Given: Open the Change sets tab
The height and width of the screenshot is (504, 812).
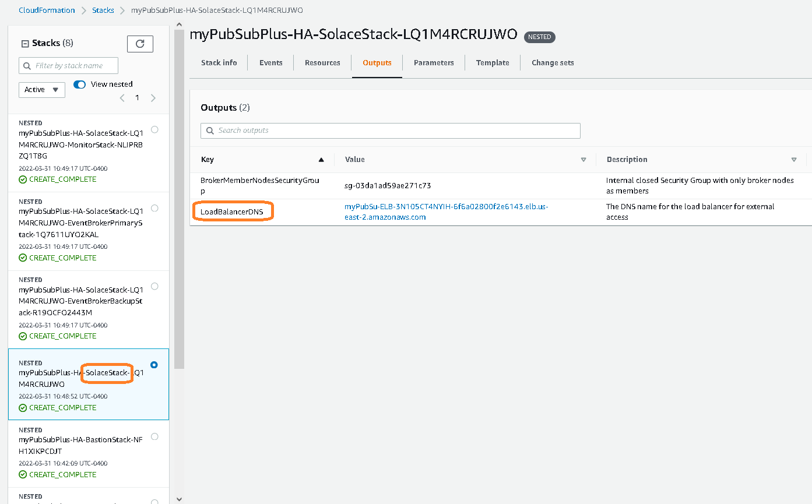Looking at the screenshot, I should (x=553, y=63).
